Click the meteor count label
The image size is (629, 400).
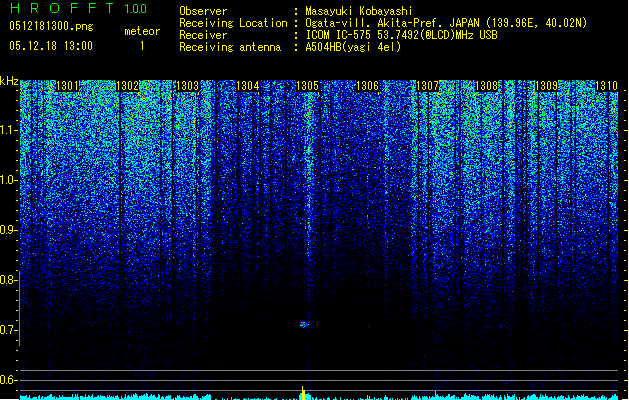click(x=142, y=31)
